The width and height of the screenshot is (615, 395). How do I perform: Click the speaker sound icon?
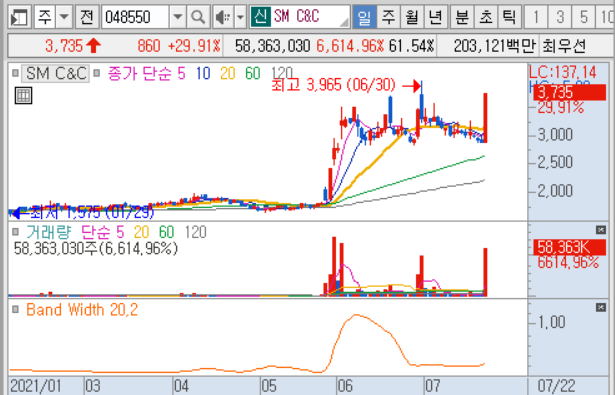click(224, 17)
